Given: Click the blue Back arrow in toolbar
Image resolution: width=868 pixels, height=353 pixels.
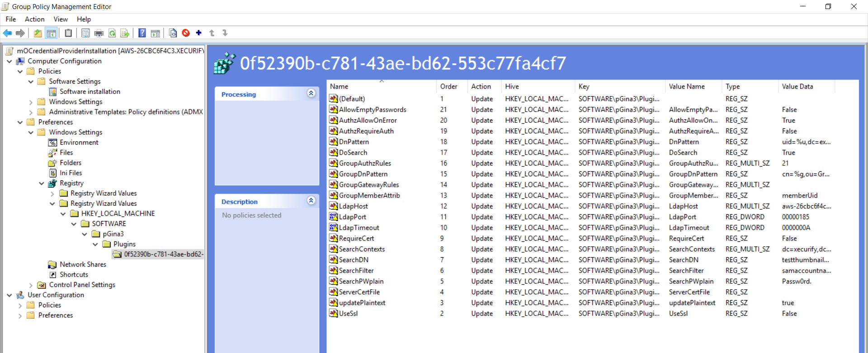Looking at the screenshot, I should pos(7,33).
